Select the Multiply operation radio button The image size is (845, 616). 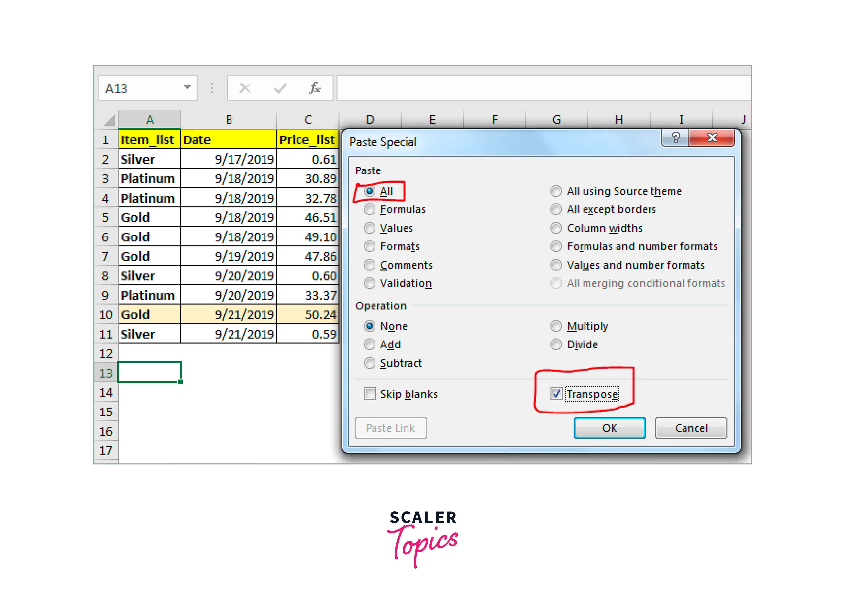556,326
